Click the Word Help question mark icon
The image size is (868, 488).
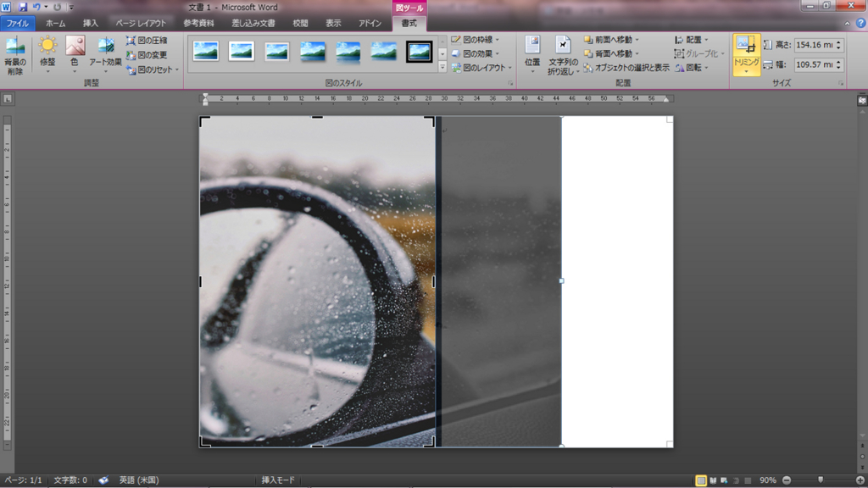[x=860, y=23]
